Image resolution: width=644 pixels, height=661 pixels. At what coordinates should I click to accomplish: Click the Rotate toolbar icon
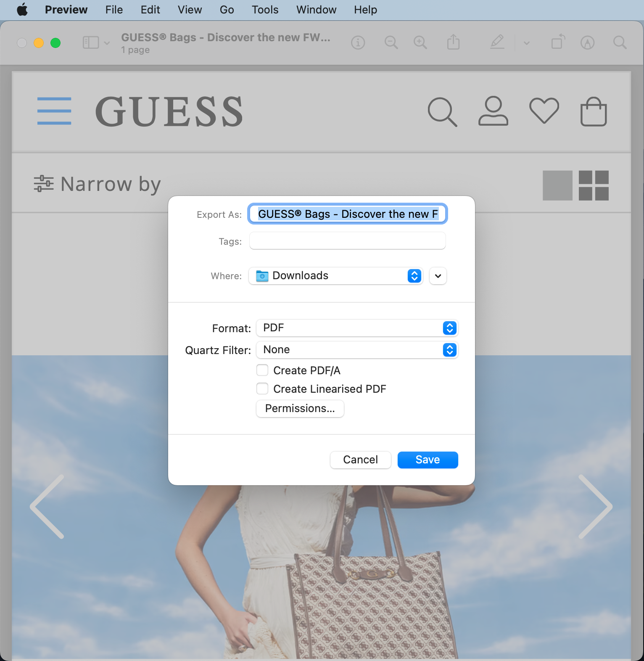(558, 42)
